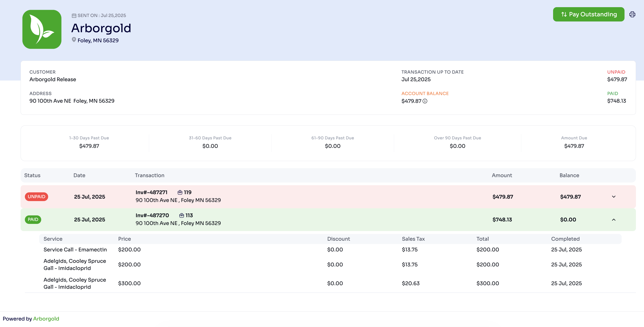644x327 pixels.
Task: Click the ACCOUNT BALANCE label
Action: pos(425,93)
